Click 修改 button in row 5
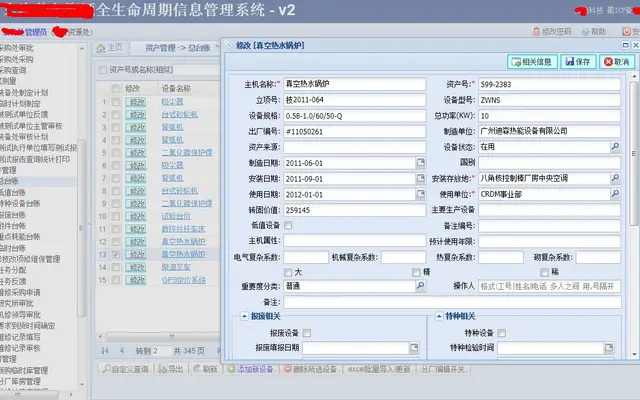The height and width of the screenshot is (400, 640). pos(136,153)
